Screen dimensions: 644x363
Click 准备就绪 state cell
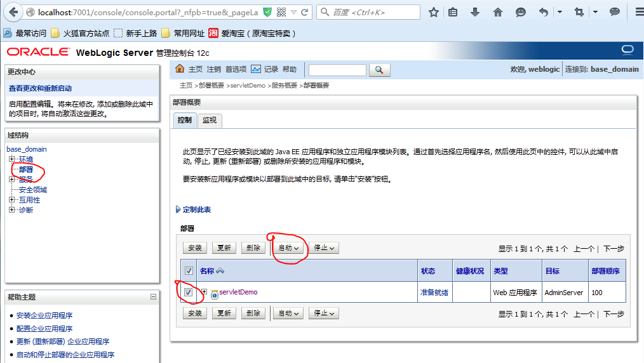[434, 293]
